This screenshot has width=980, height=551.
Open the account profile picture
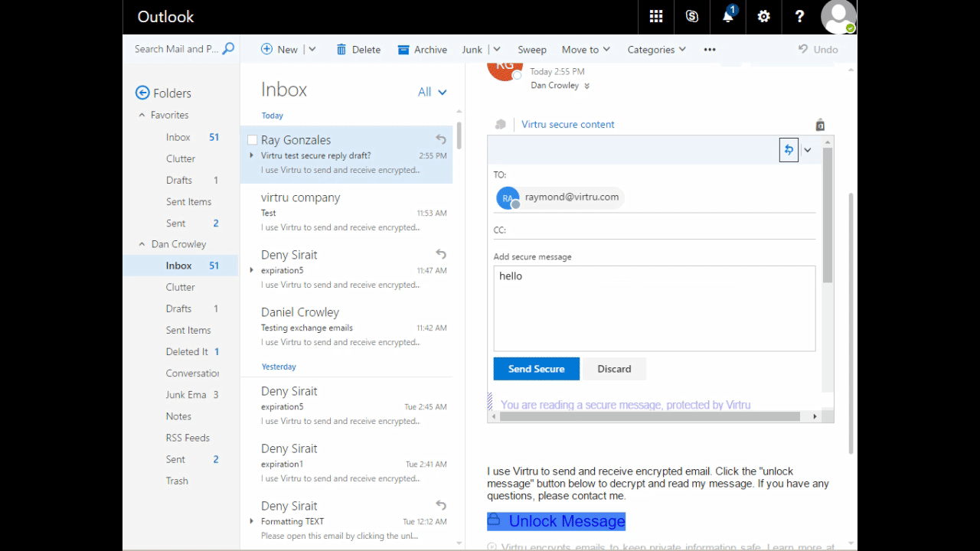[x=838, y=17]
